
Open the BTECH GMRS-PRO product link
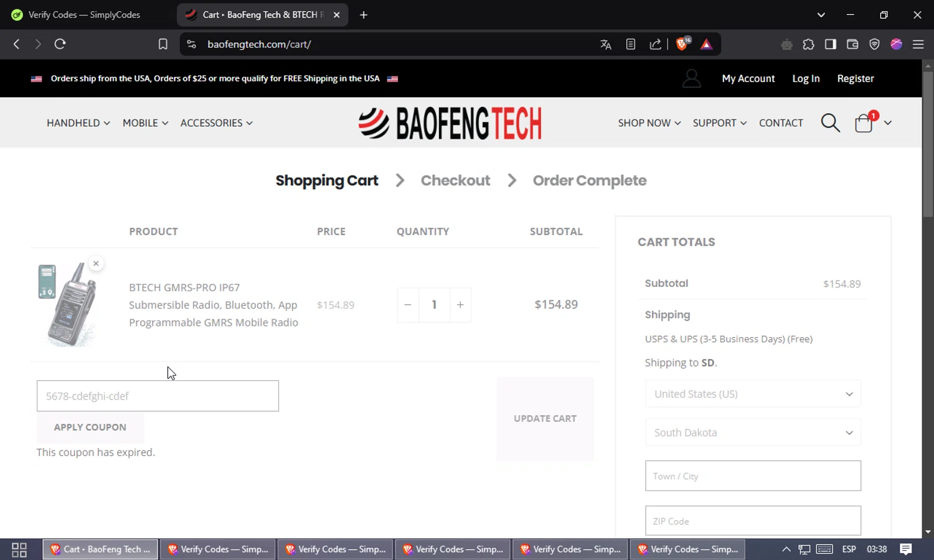click(214, 305)
